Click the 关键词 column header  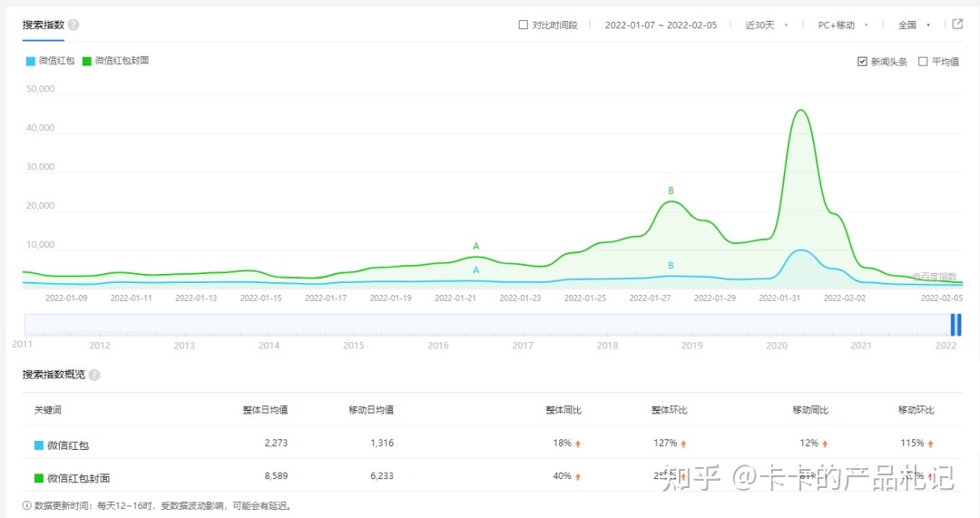pyautogui.click(x=47, y=410)
